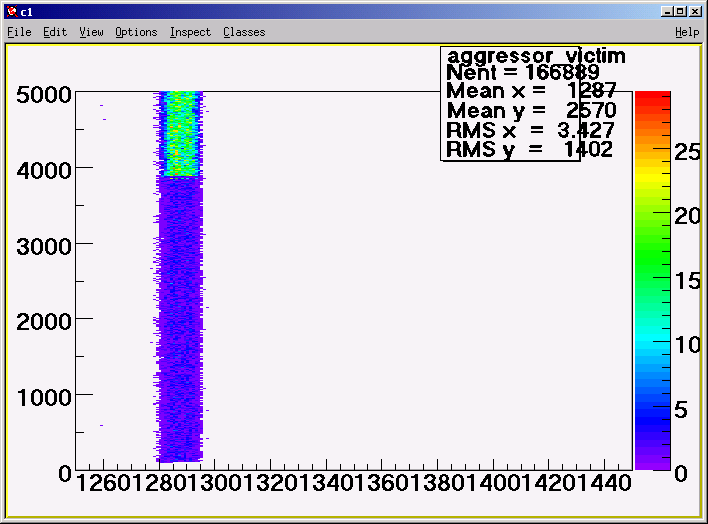Click the palette axis label 10
708x524 pixels.
coord(687,345)
